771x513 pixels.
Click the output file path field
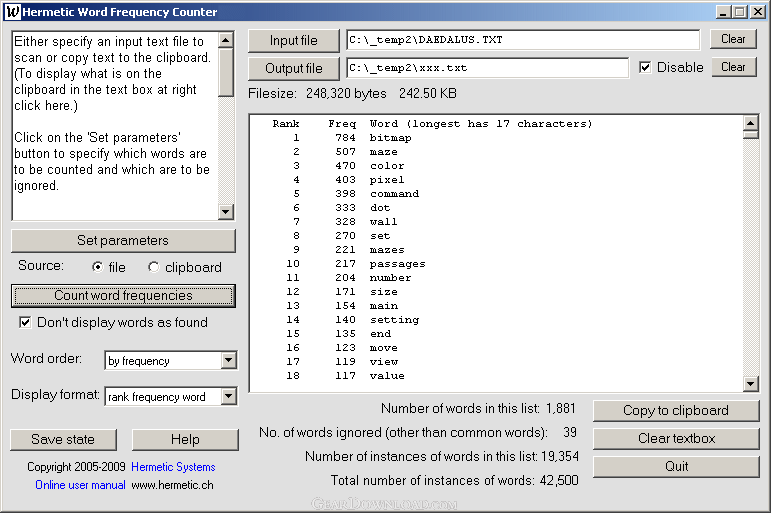pos(487,68)
